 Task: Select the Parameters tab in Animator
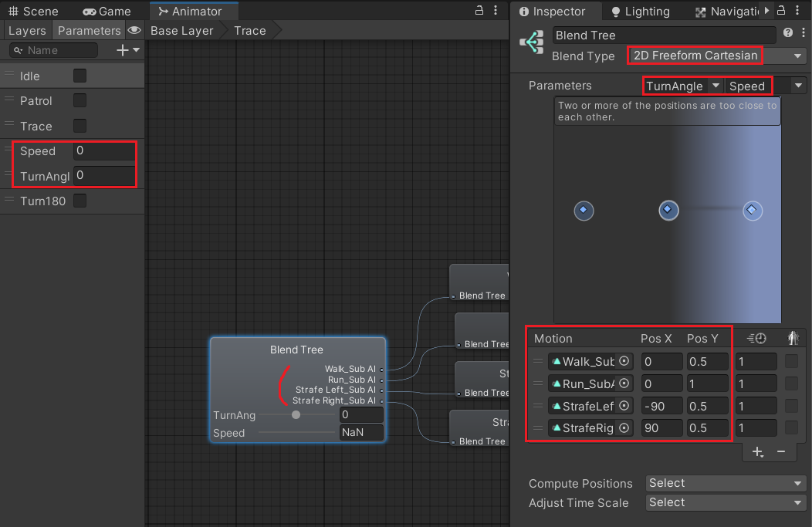pyautogui.click(x=89, y=31)
